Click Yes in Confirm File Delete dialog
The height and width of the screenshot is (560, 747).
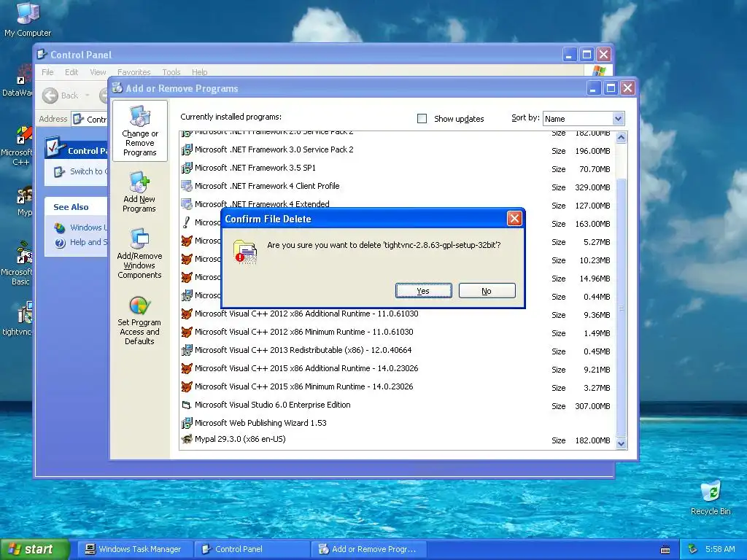pyautogui.click(x=424, y=290)
